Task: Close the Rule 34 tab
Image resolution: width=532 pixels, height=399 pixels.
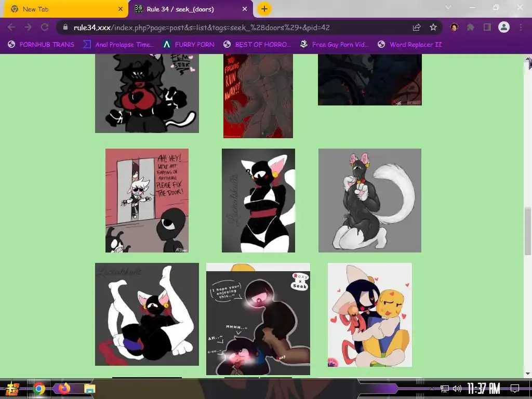Action: pyautogui.click(x=245, y=9)
